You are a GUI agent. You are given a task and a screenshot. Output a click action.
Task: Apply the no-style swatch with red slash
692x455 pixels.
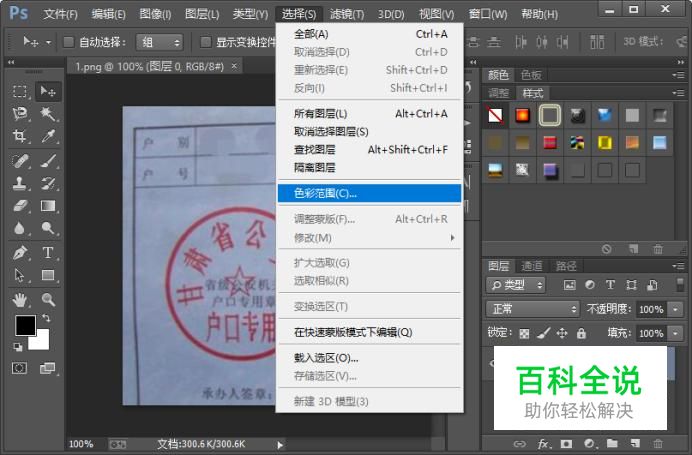[x=495, y=115]
